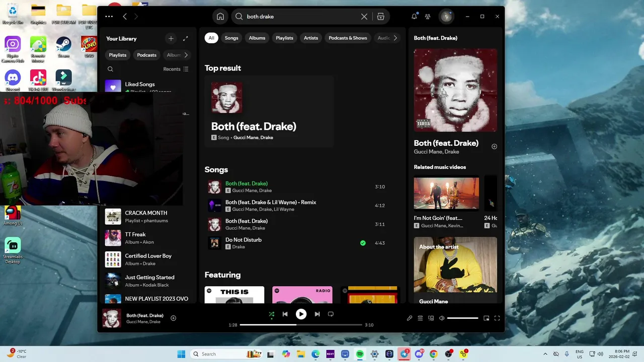Switch to Podcasts & Shows filter

pos(348,38)
